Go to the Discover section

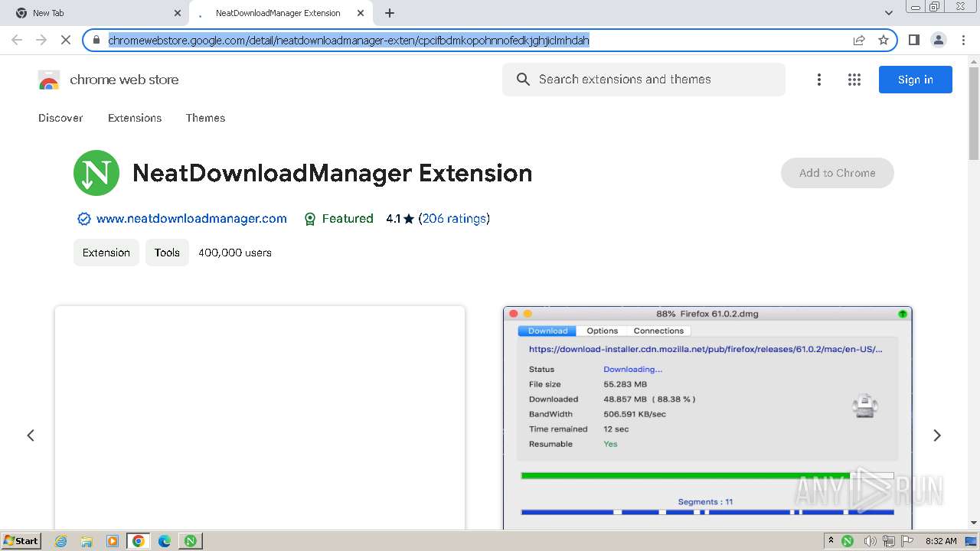tap(60, 118)
